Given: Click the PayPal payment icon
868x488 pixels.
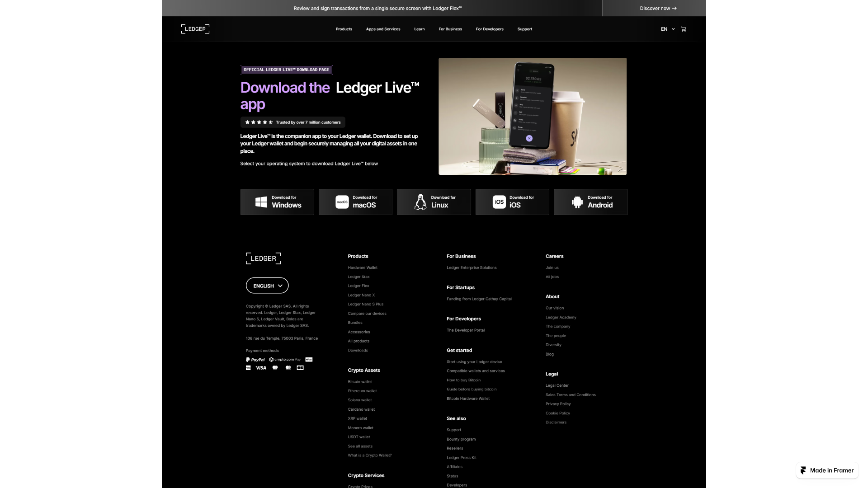Looking at the screenshot, I should [x=255, y=360].
